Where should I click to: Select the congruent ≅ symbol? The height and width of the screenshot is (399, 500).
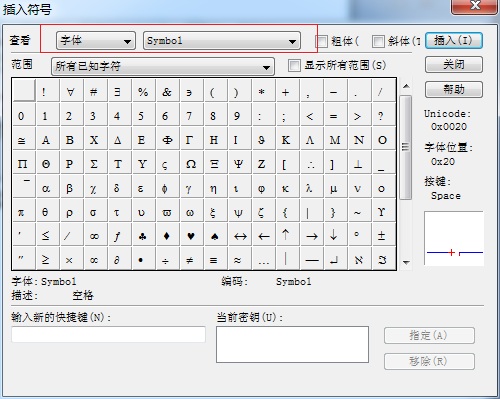tap(21, 140)
